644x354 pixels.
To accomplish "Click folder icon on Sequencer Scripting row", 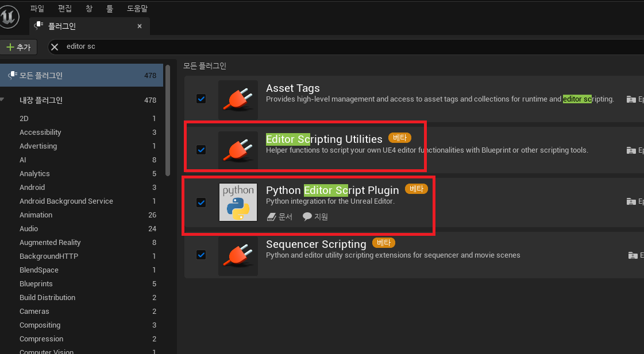I will pos(633,255).
